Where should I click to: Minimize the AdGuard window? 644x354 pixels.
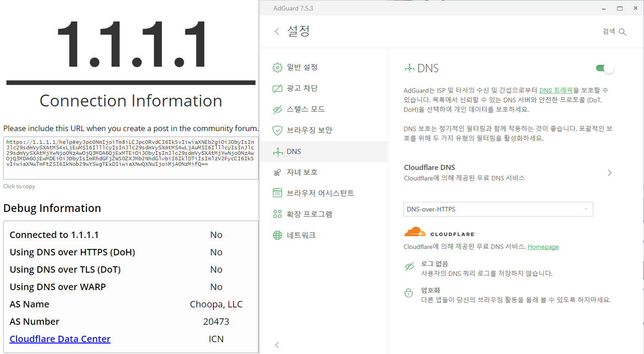[x=604, y=8]
